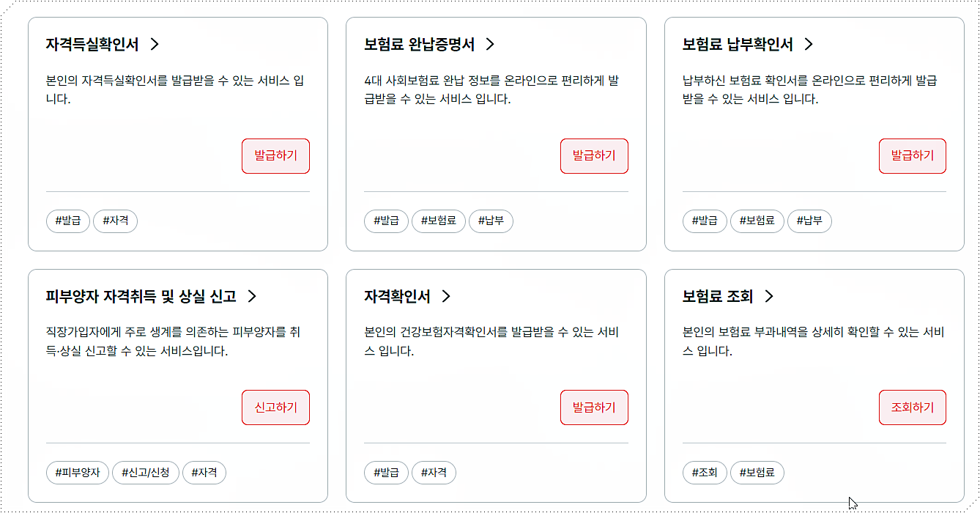
Task: Select the #조회 tag under 보험료 조회
Action: (705, 473)
